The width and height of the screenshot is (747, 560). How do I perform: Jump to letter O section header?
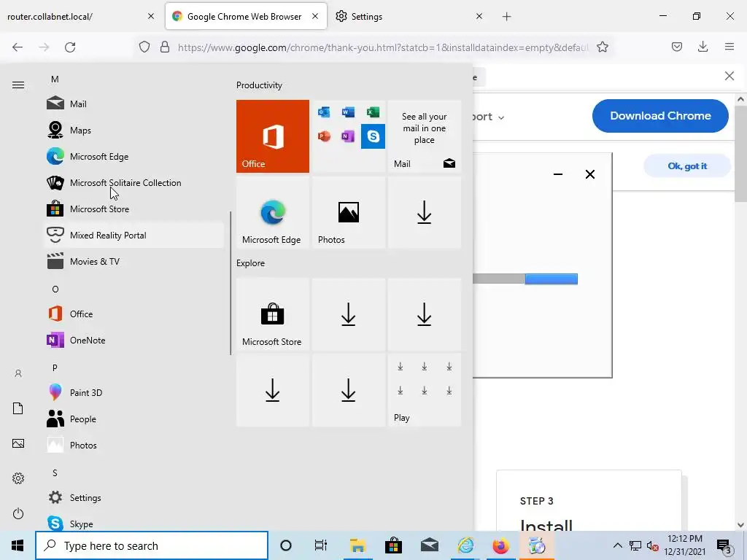[x=55, y=289]
